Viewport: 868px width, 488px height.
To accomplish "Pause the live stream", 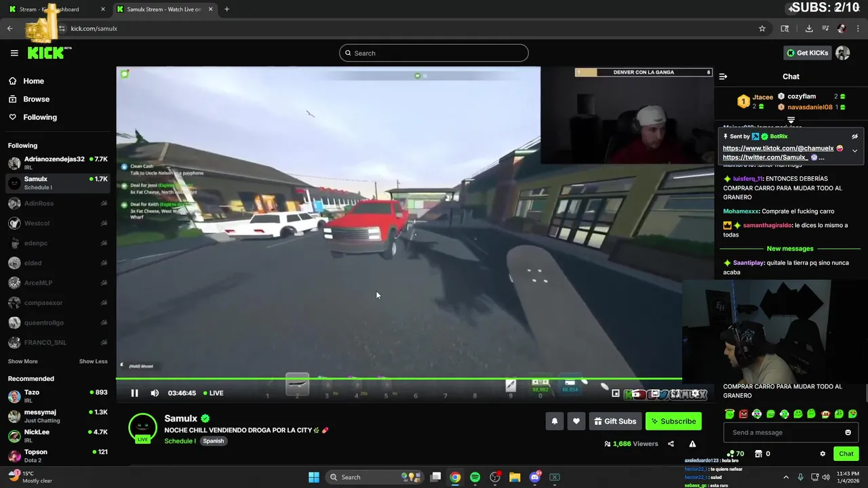I will tap(134, 393).
